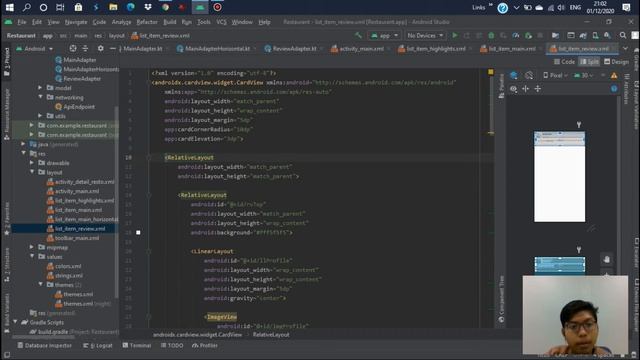Open Microsoft Edge from the taskbar
Image resolution: width=640 pixels, height=360 pixels.
tap(131, 7)
